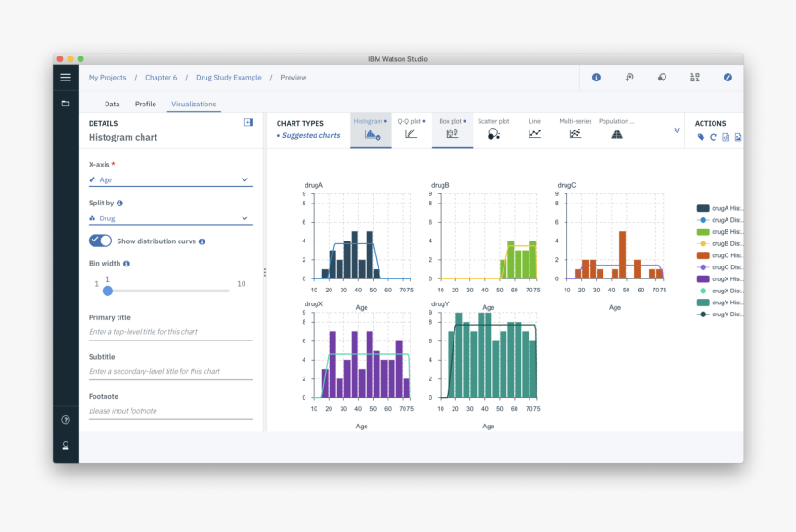The width and height of the screenshot is (796, 532).
Task: Toggle drugA Dist. legend entry
Action: pos(719,220)
